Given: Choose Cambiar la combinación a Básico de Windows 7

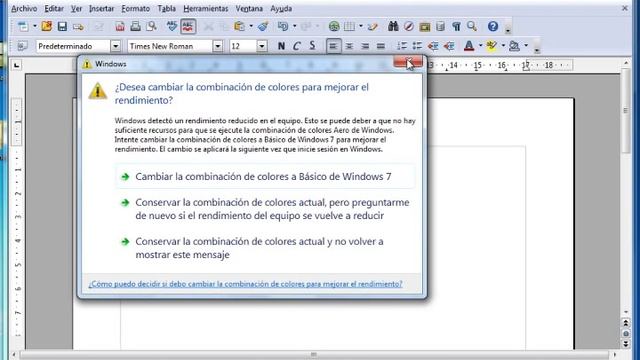Looking at the screenshot, I should coord(265,176).
